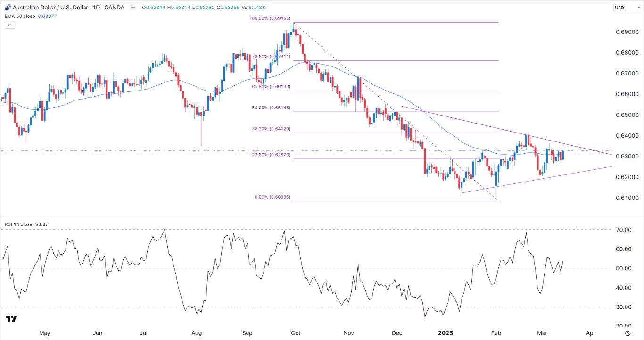Click the market status indicator beside OANDA
Screen dimensions: 644x340
(x=132, y=8)
